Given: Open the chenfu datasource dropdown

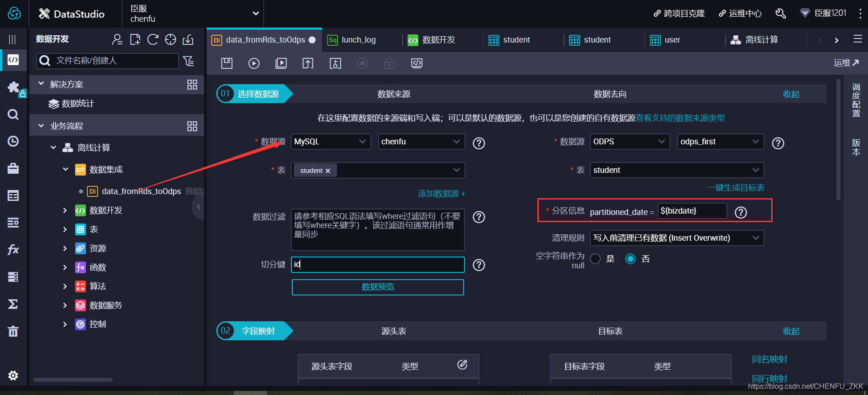Looking at the screenshot, I should (x=421, y=142).
